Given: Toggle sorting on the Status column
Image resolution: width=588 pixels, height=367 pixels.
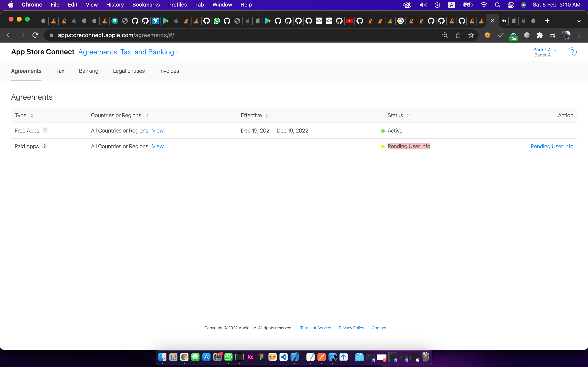Looking at the screenshot, I should (409, 115).
